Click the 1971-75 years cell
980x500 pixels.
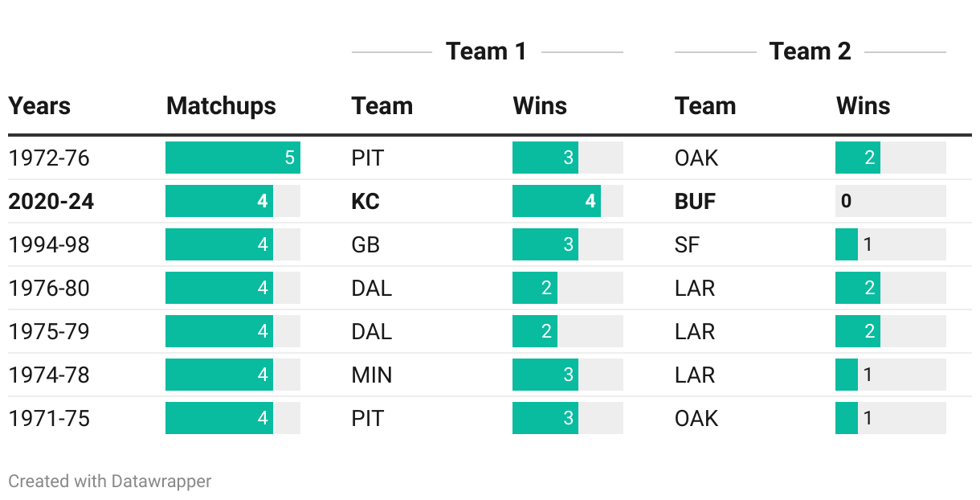click(x=49, y=419)
